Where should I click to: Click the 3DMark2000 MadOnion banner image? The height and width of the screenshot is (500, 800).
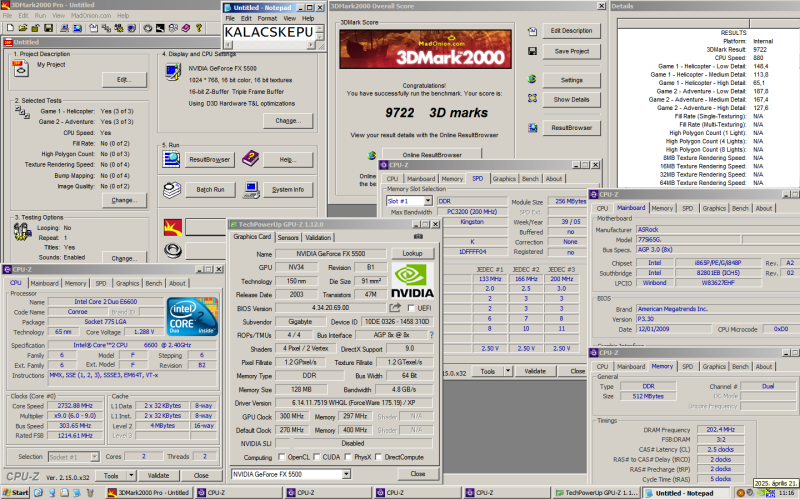[x=426, y=49]
